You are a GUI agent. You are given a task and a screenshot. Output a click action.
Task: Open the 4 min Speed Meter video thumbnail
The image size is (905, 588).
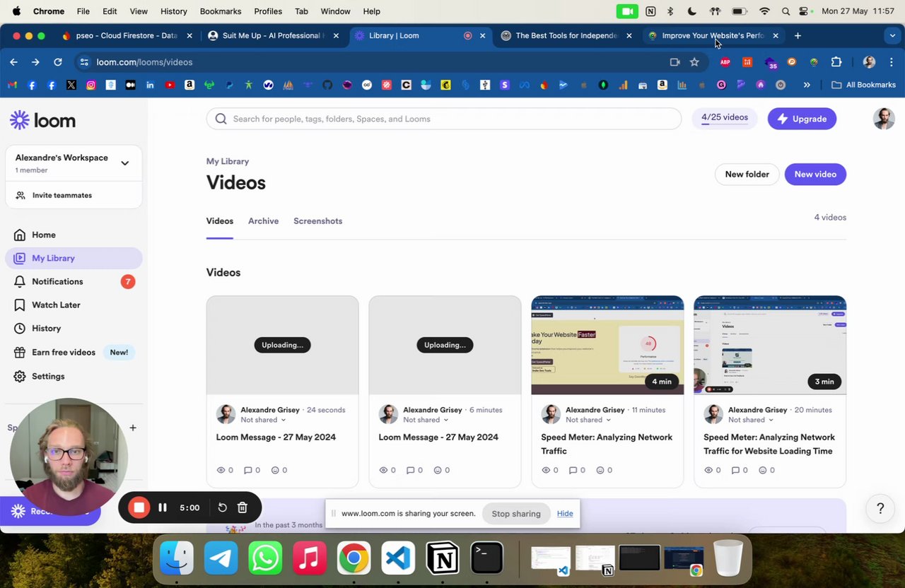(x=607, y=345)
